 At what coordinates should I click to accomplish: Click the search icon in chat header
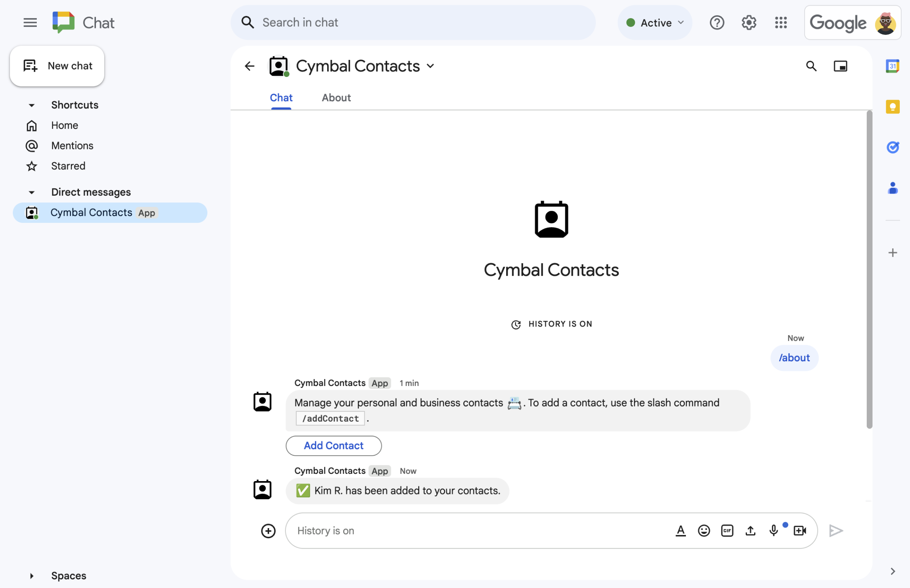click(x=811, y=66)
